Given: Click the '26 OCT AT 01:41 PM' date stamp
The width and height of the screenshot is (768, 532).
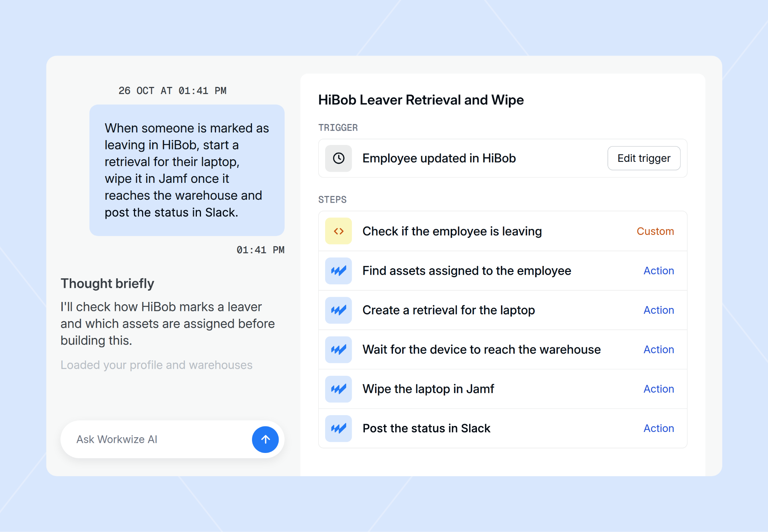Looking at the screenshot, I should pyautogui.click(x=172, y=91).
